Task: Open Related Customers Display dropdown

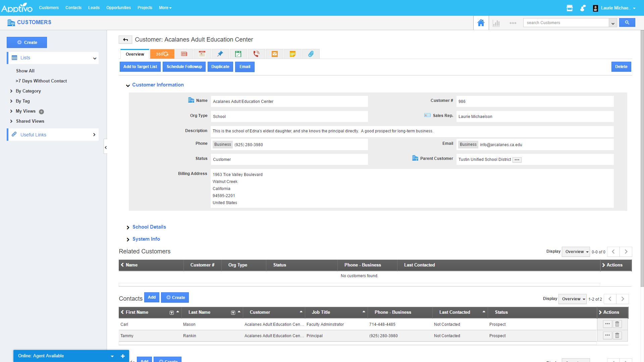Action: [576, 252]
